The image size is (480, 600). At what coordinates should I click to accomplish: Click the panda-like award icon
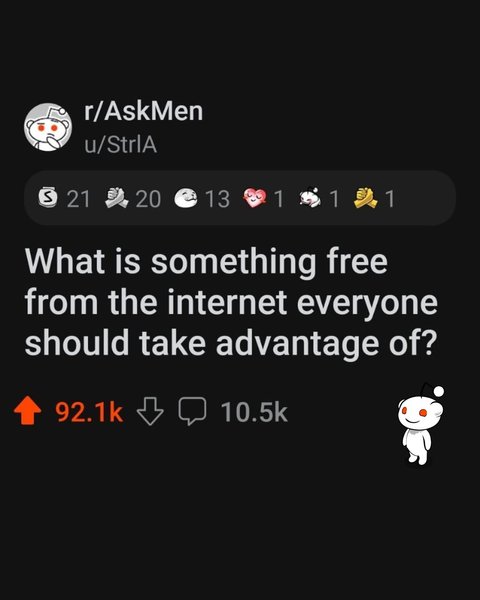[312, 198]
